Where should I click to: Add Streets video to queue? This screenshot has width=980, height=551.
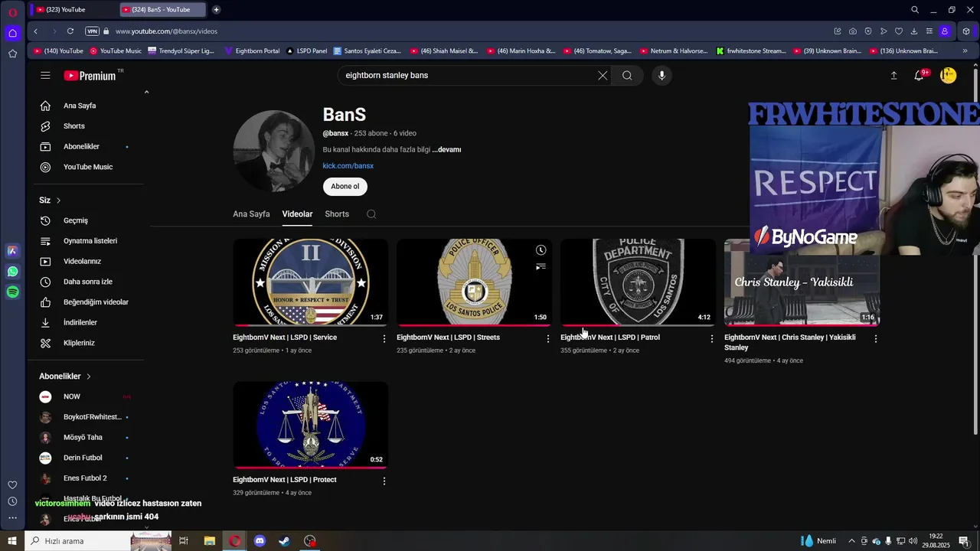541,267
